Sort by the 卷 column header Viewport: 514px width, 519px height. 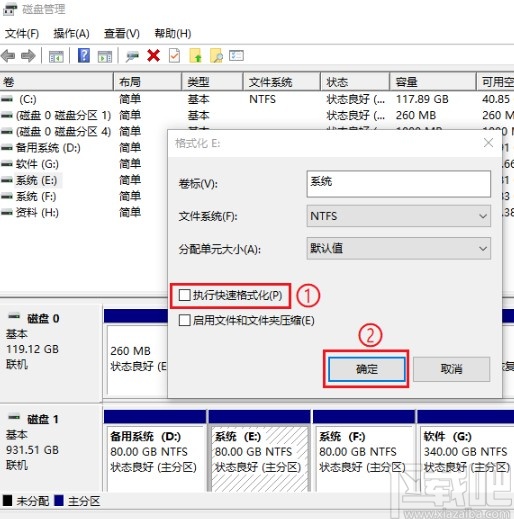tap(57, 82)
